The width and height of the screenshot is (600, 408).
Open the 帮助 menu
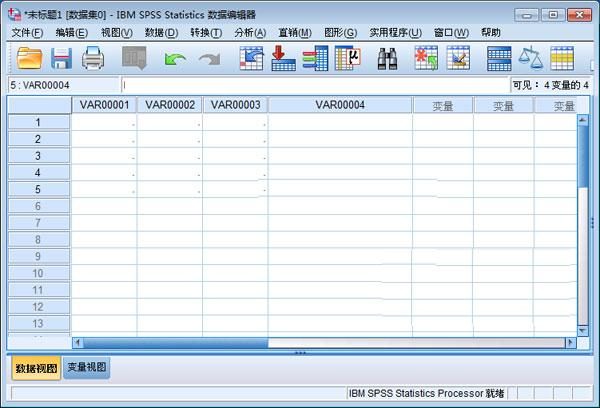(491, 33)
